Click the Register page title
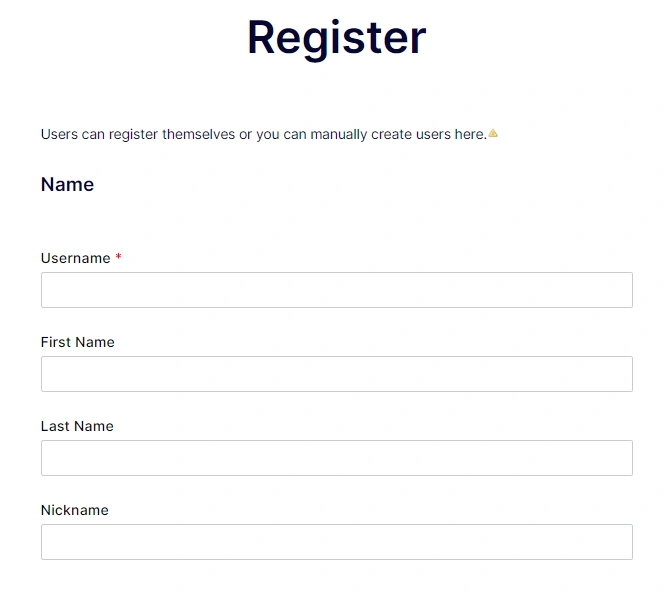Viewport: 668px width, 598px height. coord(336,37)
